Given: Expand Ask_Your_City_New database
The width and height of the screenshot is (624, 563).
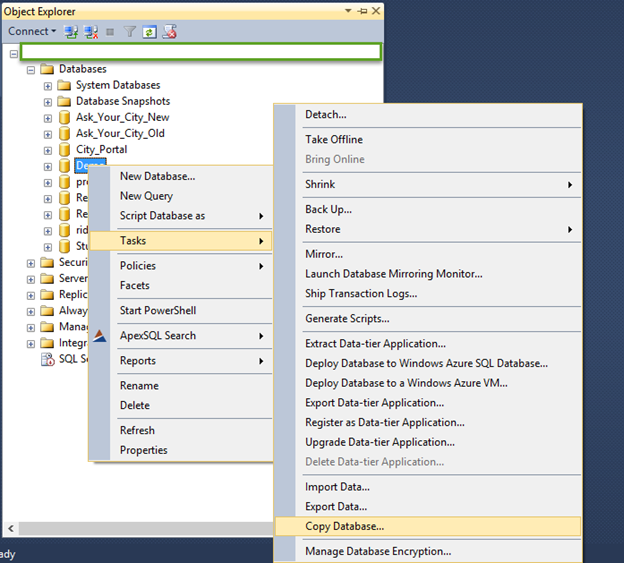Looking at the screenshot, I should click(48, 118).
